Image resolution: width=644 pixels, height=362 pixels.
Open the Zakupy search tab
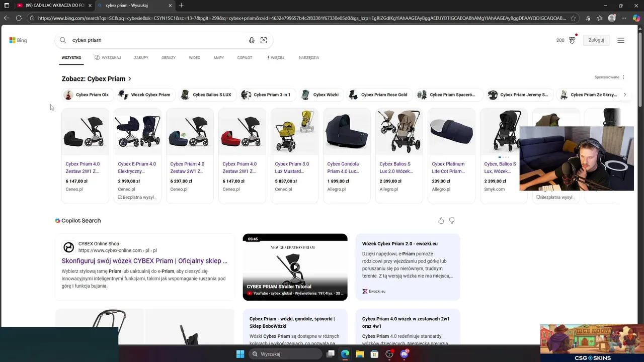[x=141, y=58]
